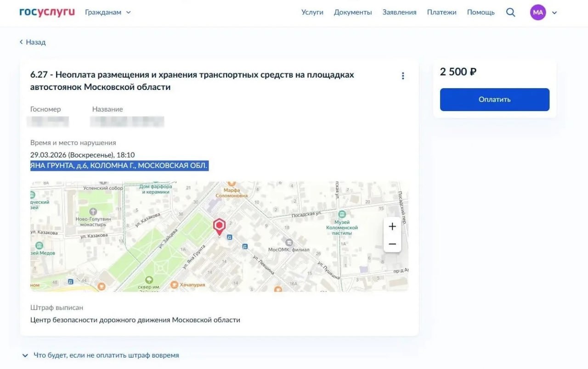This screenshot has width=588, height=369.
Task: Click the Хачапурия restaurant map icon
Action: click(174, 285)
